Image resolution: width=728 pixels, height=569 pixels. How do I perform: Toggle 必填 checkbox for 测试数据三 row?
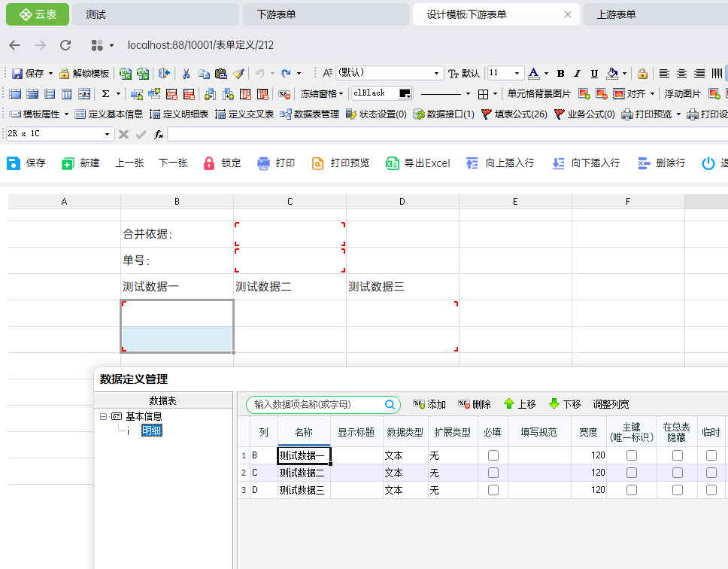(493, 489)
